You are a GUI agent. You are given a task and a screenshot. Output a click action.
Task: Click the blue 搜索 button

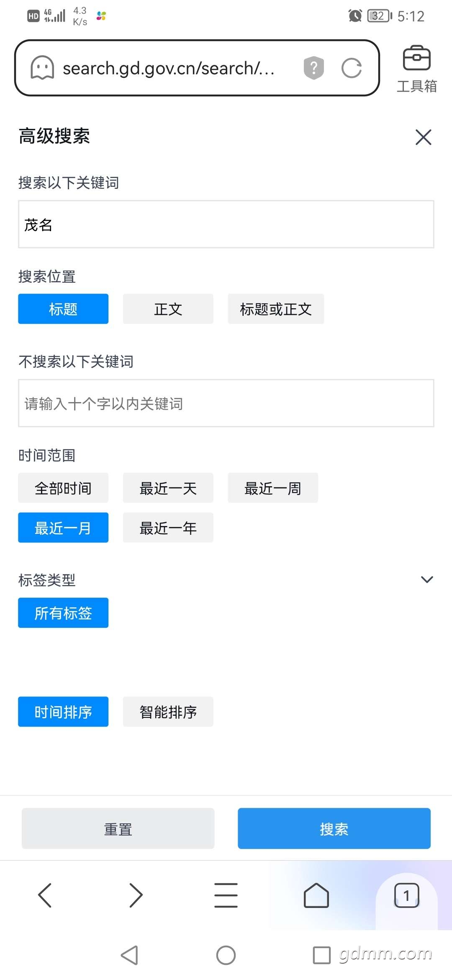pyautogui.click(x=334, y=829)
